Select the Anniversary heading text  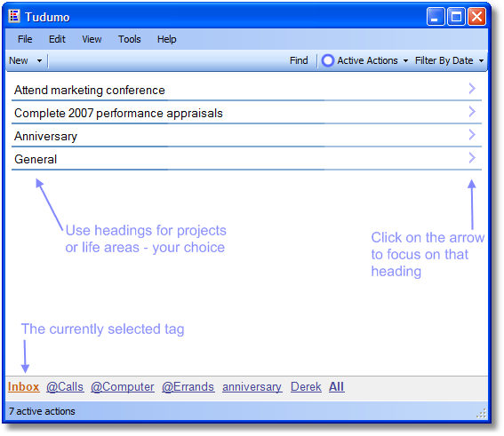[x=45, y=137]
